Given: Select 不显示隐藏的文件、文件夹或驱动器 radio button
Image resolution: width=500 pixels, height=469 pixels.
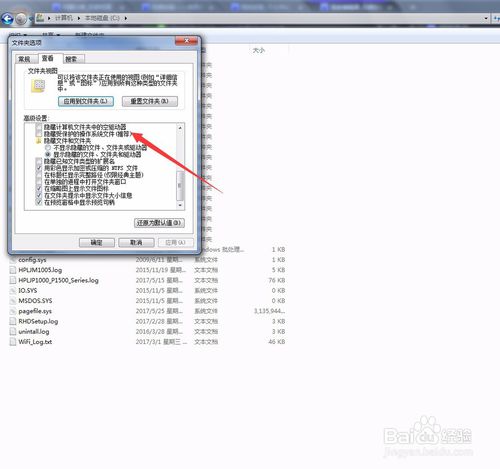Looking at the screenshot, I should pyautogui.click(x=48, y=148).
